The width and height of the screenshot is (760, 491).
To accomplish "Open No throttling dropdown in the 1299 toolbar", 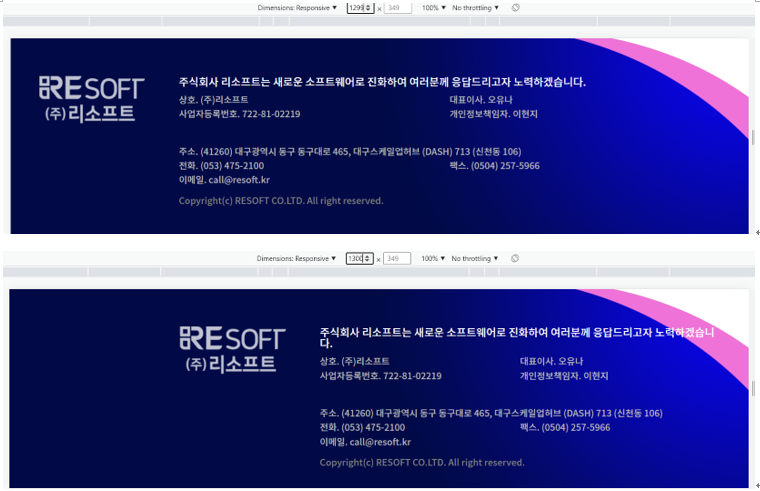I will pos(475,8).
